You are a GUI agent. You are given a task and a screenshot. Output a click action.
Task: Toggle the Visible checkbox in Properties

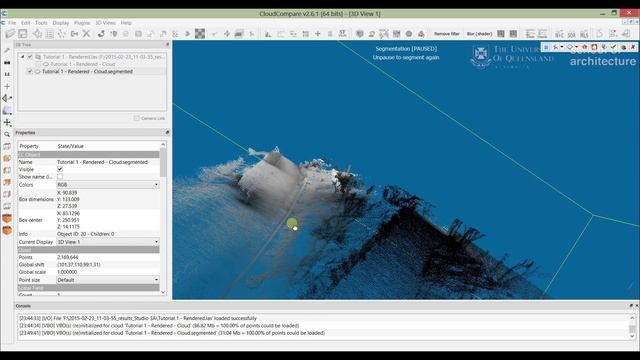60,169
